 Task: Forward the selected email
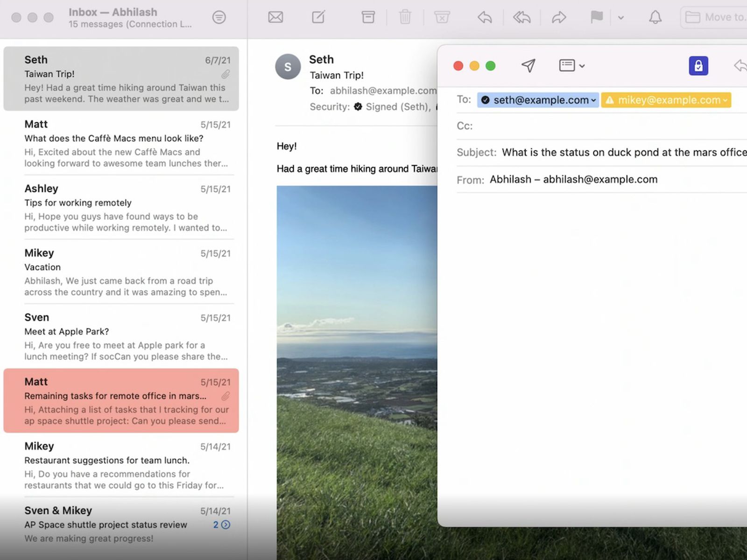(x=558, y=18)
